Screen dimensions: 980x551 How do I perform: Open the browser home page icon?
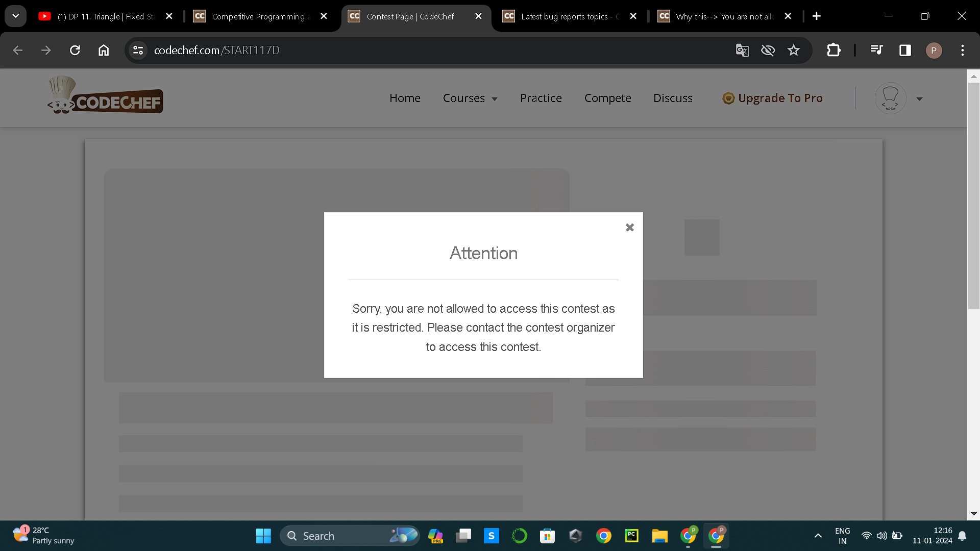click(104, 50)
